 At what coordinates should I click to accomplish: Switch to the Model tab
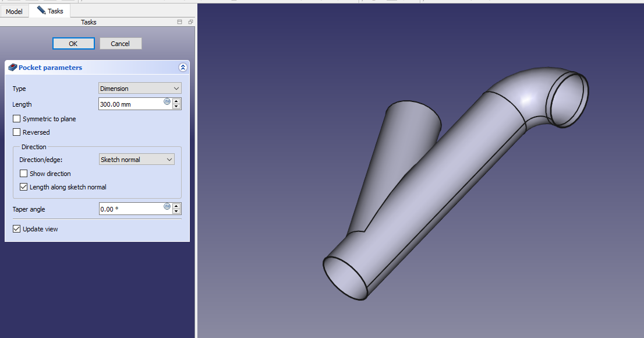tap(14, 12)
